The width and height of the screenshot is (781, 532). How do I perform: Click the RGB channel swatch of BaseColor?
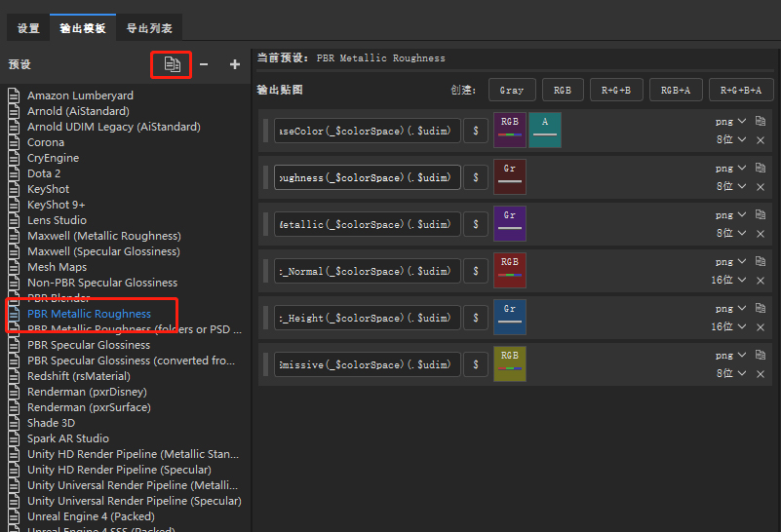pos(510,130)
